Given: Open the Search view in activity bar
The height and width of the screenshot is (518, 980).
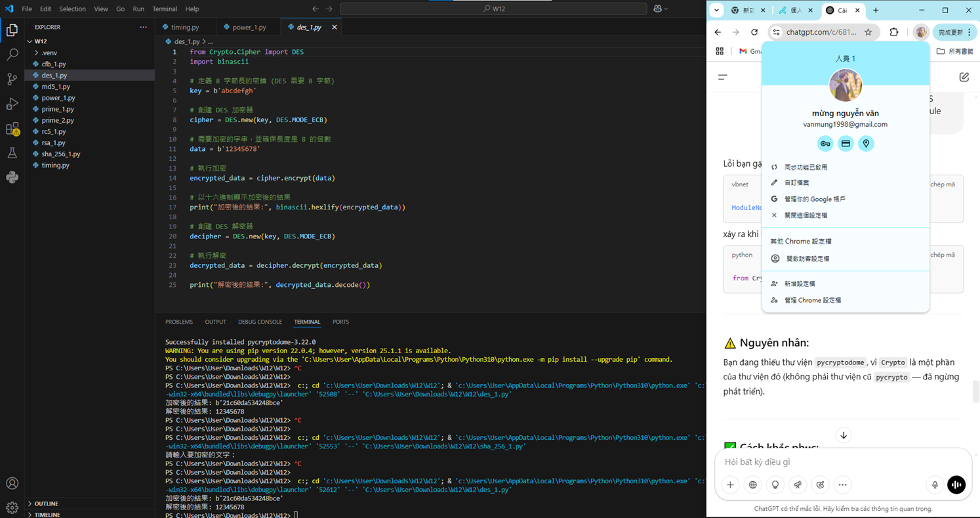Looking at the screenshot, I should (12, 55).
